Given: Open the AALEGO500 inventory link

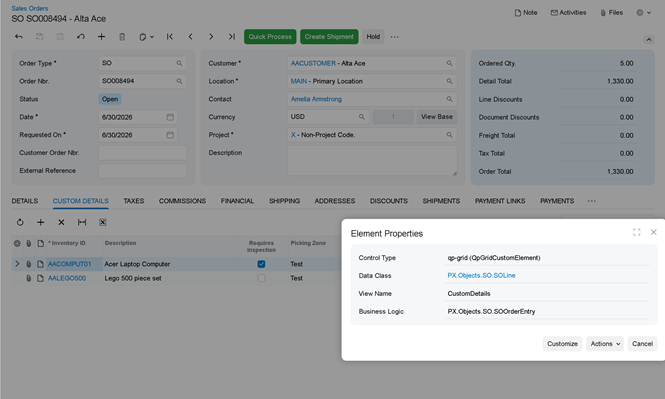Looking at the screenshot, I should [67, 278].
